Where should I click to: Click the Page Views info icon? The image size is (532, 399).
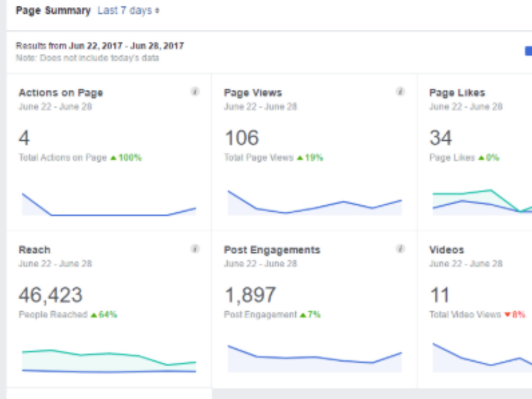pyautogui.click(x=401, y=92)
